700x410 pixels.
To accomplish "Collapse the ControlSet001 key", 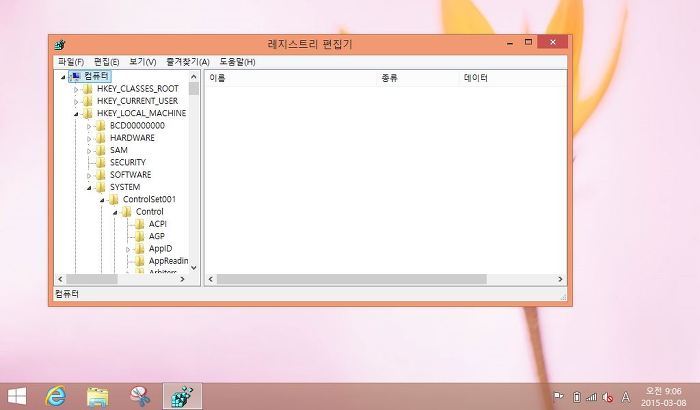I will click(x=102, y=200).
